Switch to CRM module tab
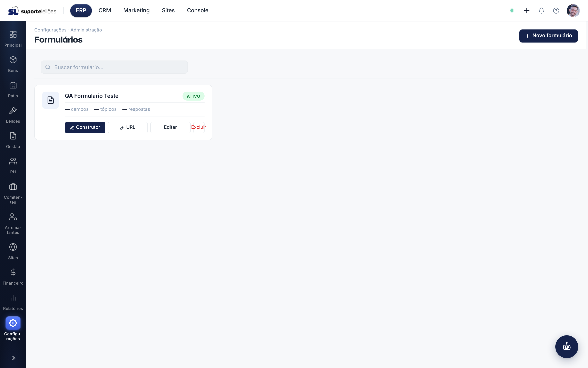 click(105, 10)
